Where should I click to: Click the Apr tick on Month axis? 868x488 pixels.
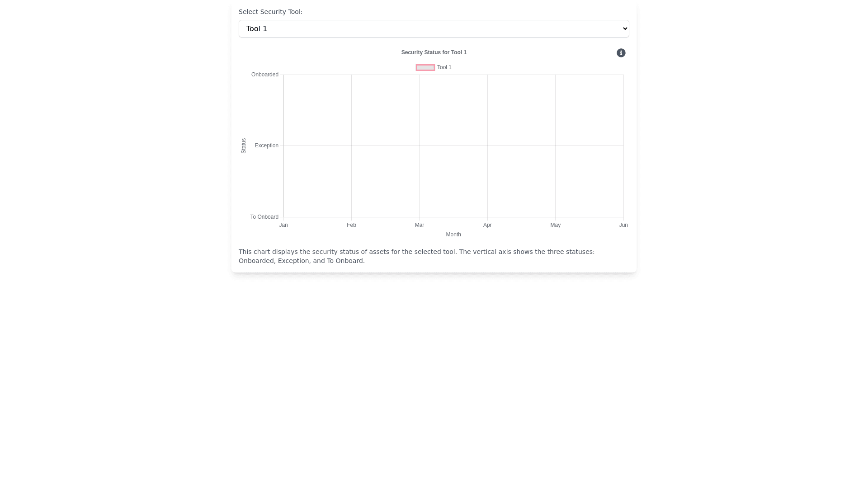(x=487, y=225)
